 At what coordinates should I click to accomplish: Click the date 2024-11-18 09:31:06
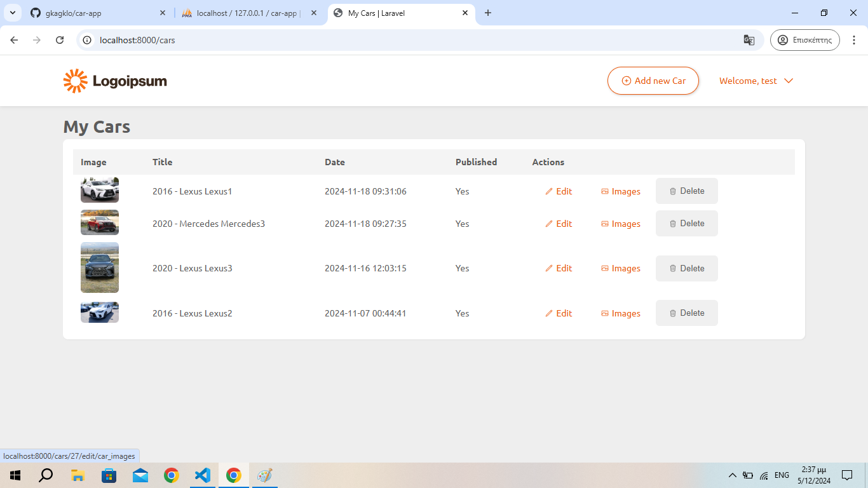[x=365, y=191]
